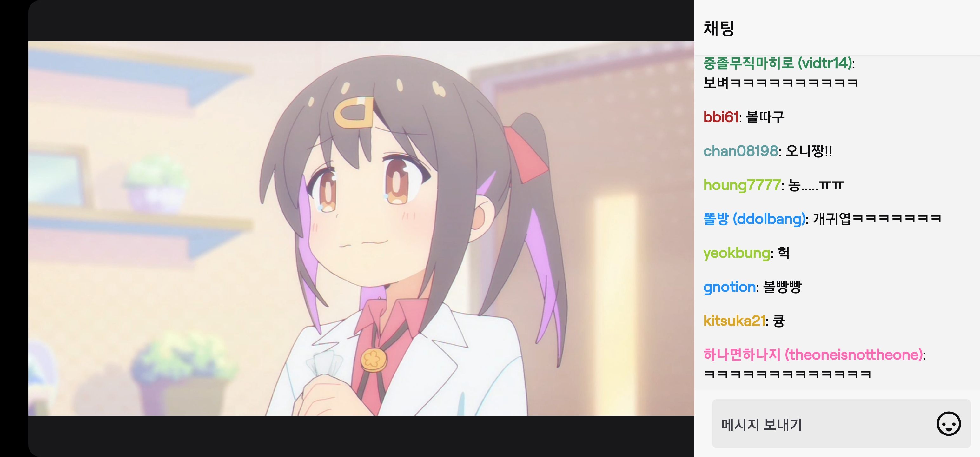
Task: Select the chat message 오니짱!!
Action: pos(808,151)
